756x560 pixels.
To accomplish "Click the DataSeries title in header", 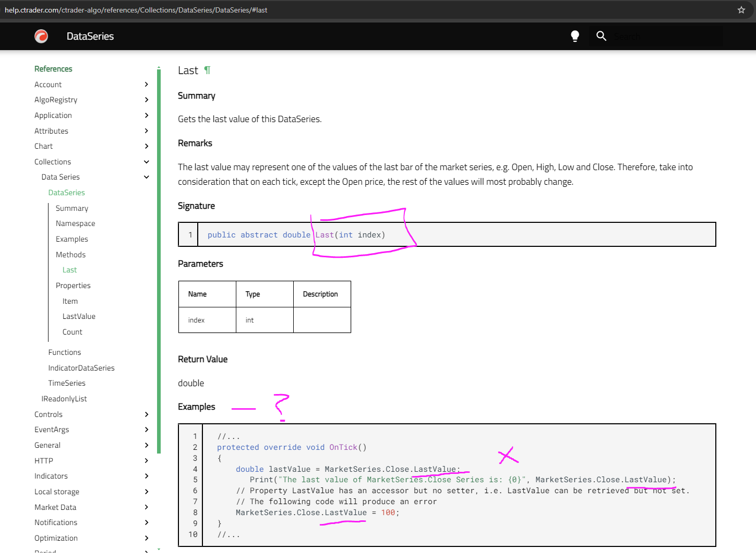I will [x=90, y=36].
